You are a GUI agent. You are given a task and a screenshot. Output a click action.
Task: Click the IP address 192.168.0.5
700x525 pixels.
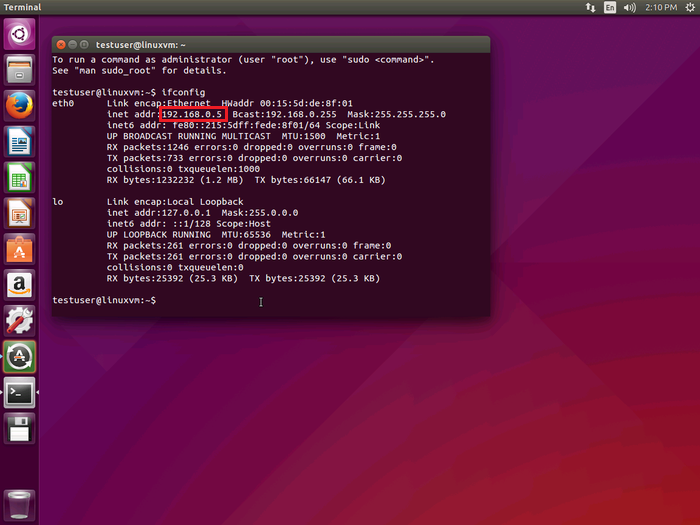[x=192, y=114]
